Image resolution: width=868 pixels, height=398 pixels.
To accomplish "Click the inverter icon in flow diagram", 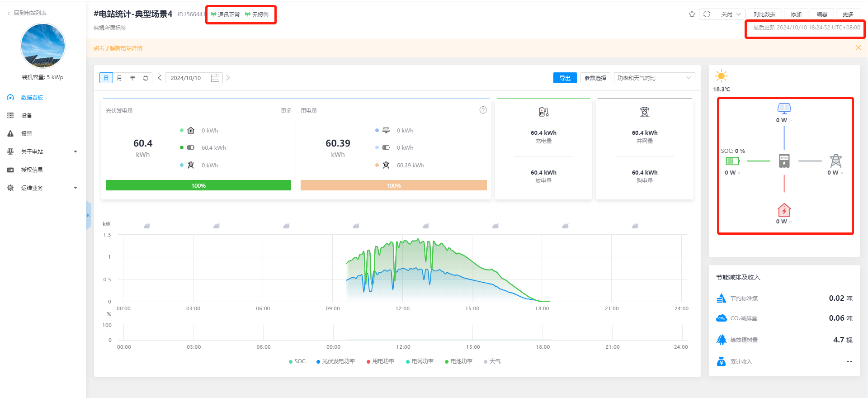I will [784, 161].
